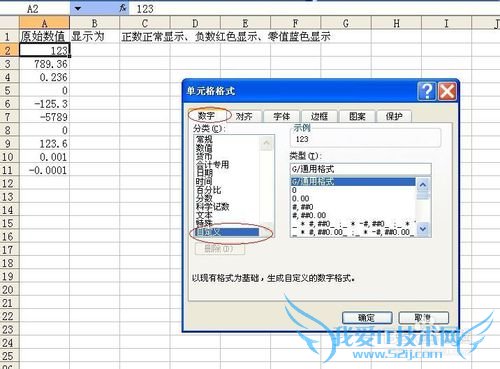Viewport: 500px width, 369px height.
Task: Open the Name Box dropdown arrow
Action: 78,9
